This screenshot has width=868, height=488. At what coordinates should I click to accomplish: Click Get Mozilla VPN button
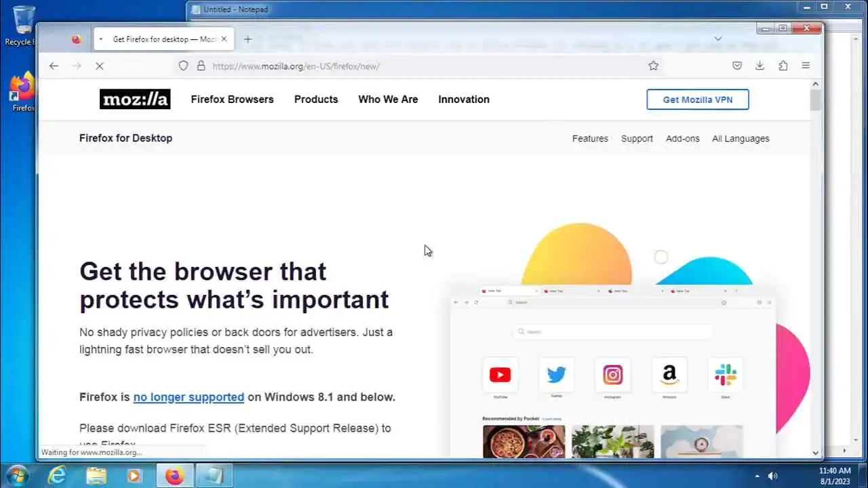(698, 100)
